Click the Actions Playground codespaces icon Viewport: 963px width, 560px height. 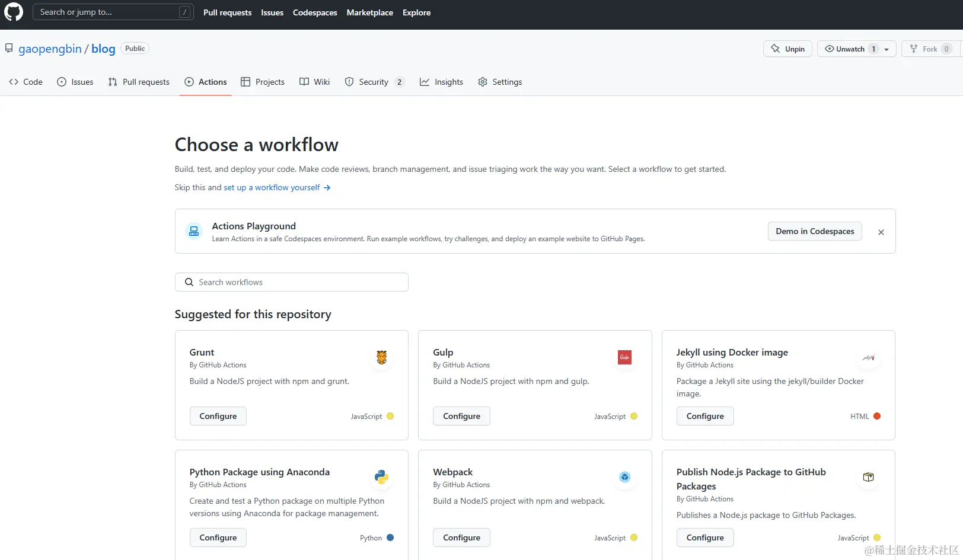click(194, 231)
